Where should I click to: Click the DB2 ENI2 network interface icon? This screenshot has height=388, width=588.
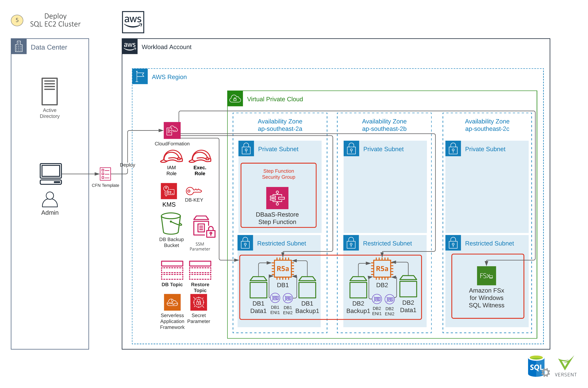(x=390, y=299)
